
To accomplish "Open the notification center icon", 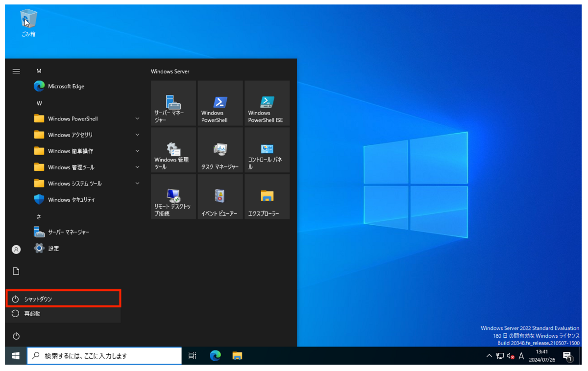I will coord(567,356).
